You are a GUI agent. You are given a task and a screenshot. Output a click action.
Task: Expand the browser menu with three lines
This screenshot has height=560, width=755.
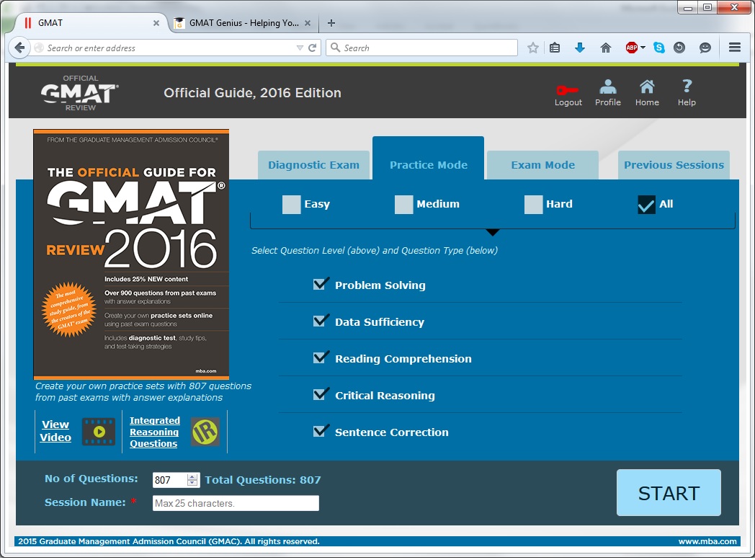pyautogui.click(x=734, y=47)
